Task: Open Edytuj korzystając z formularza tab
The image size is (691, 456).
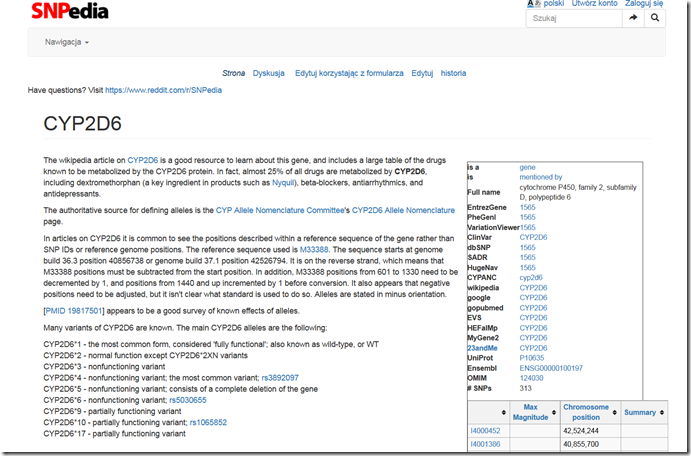Action: coord(349,73)
